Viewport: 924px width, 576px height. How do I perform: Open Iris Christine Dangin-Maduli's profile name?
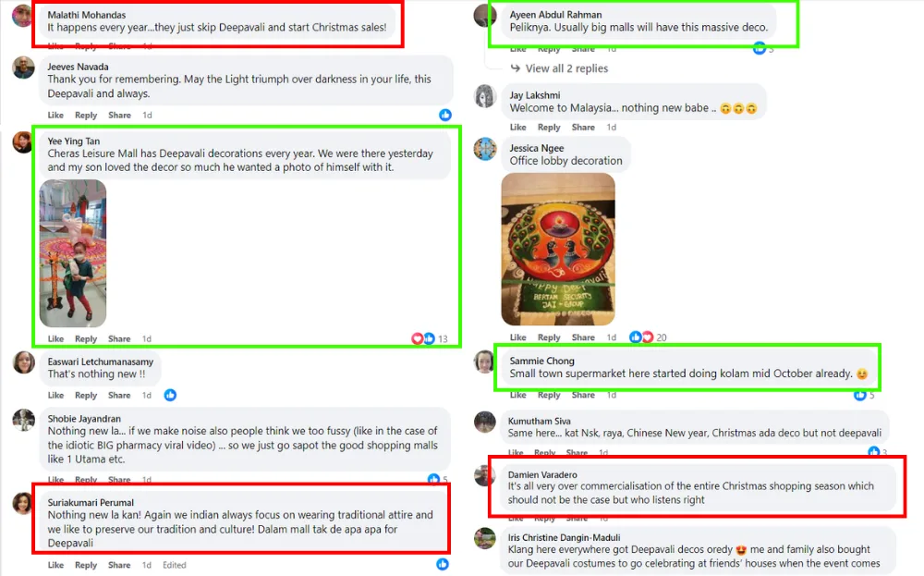(564, 537)
